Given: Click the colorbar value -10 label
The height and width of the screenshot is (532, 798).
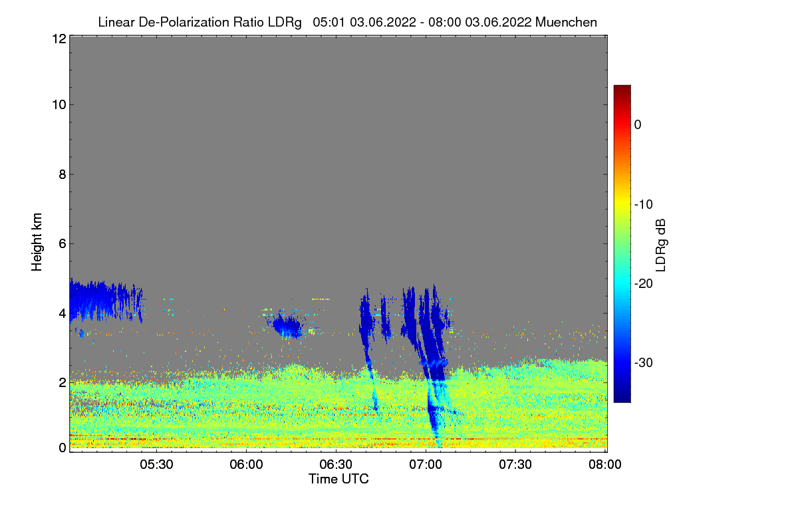Looking at the screenshot, I should 643,204.
